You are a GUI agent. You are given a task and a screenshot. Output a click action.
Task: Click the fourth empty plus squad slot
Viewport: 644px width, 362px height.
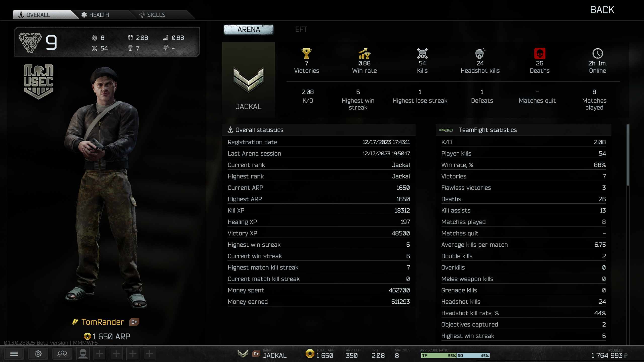(149, 354)
